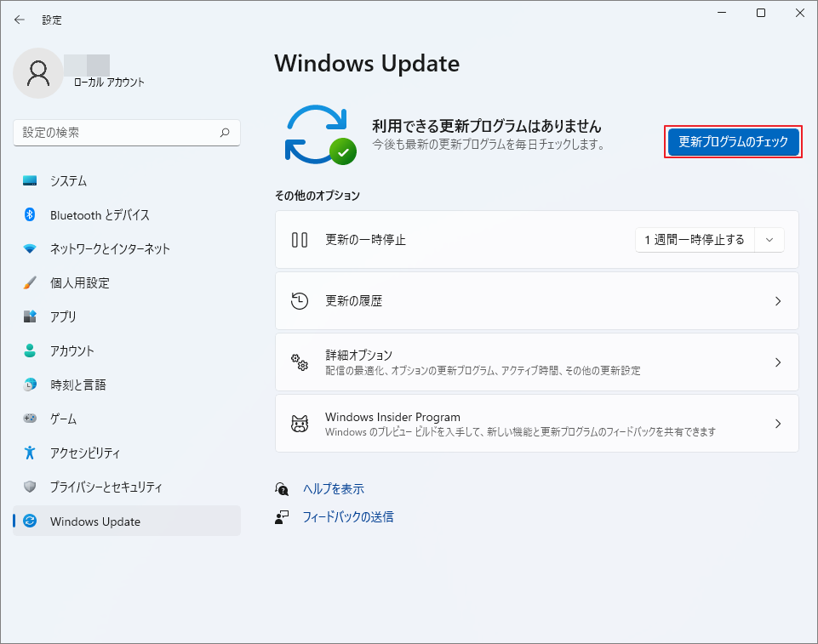Image resolution: width=818 pixels, height=644 pixels.
Task: Open the ヘルプを表示 link
Action: click(x=334, y=488)
